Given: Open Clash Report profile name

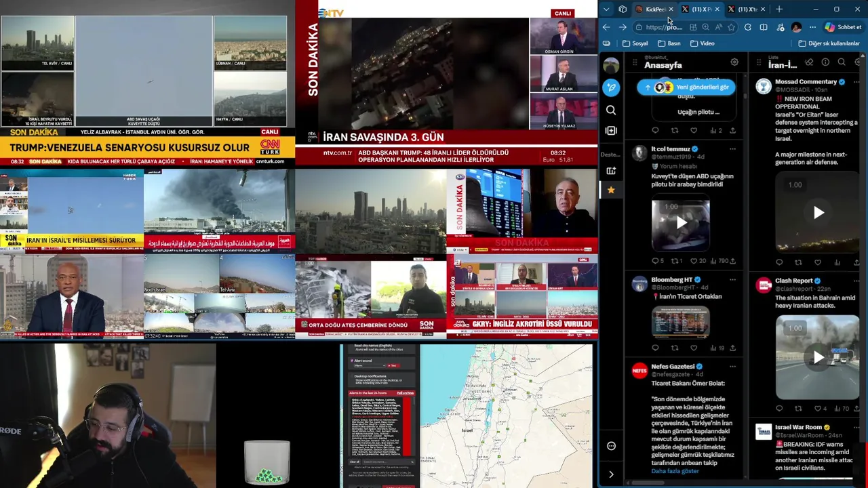Looking at the screenshot, I should (x=794, y=281).
